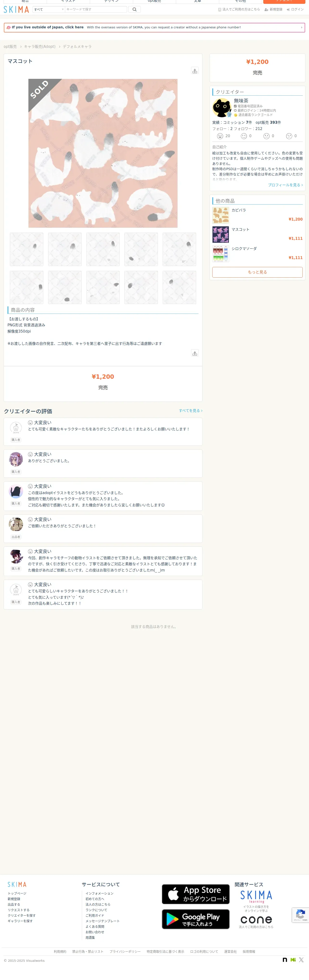Click the share icon above the product image
This screenshot has width=309, height=980.
(195, 71)
